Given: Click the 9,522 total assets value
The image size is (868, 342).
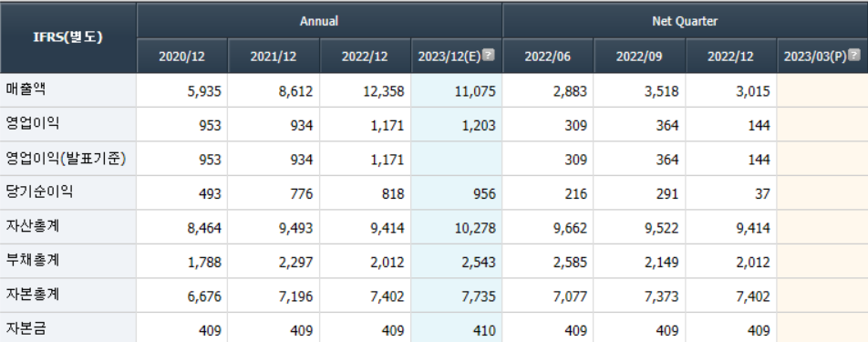Looking at the screenshot, I should click(662, 228).
